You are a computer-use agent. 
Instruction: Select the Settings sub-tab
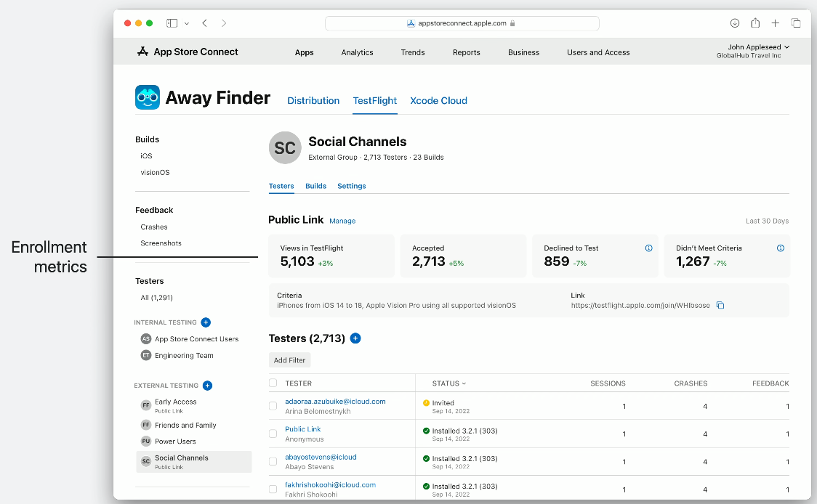pyautogui.click(x=352, y=186)
